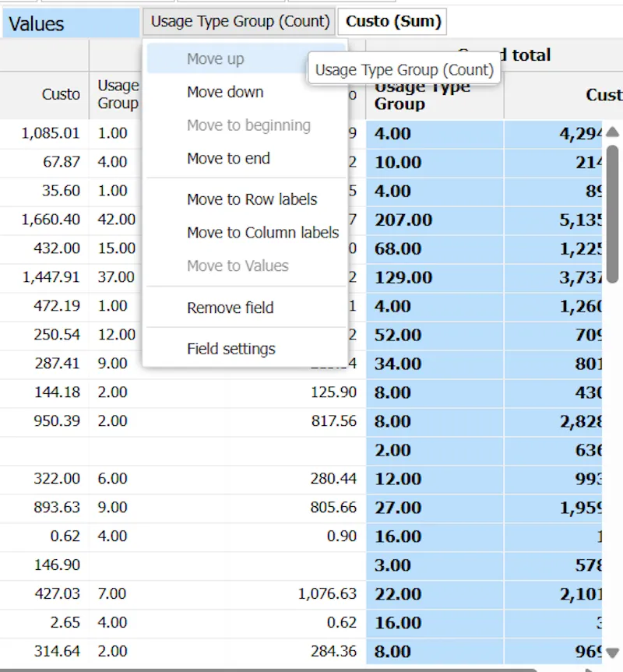The height and width of the screenshot is (672, 623).
Task: Select the cell with value 1,447.91
Action: point(44,277)
